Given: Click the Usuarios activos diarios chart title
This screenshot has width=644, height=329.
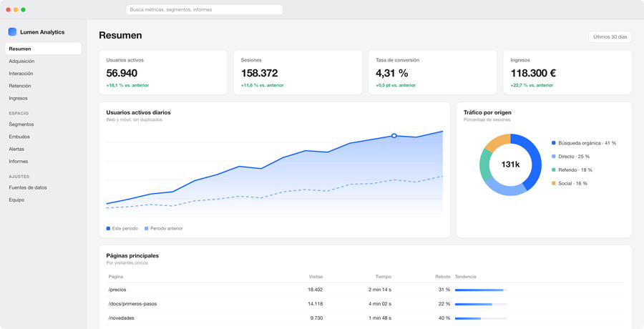Looking at the screenshot, I should (138, 112).
